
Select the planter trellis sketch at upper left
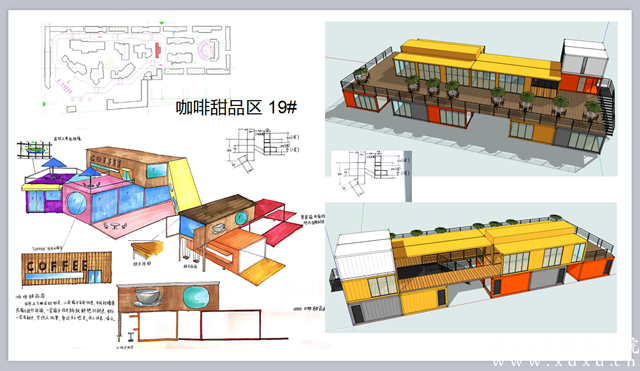pyautogui.click(x=35, y=149)
